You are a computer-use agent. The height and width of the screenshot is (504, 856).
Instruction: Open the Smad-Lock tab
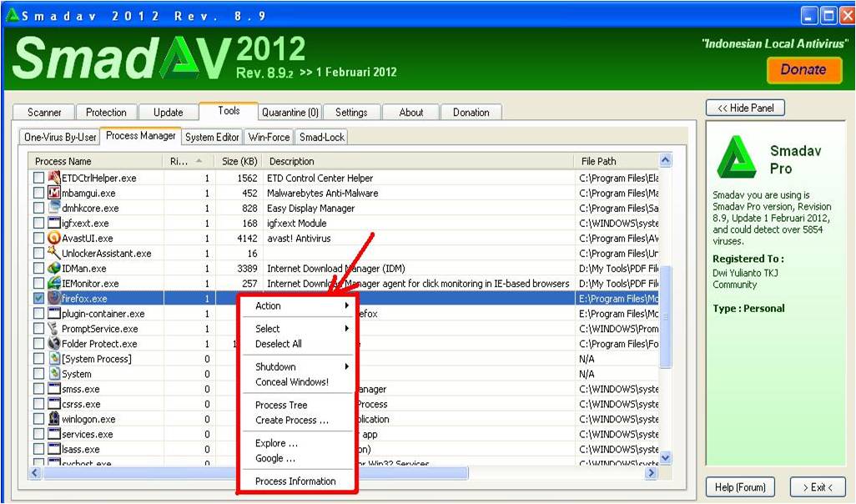click(321, 136)
